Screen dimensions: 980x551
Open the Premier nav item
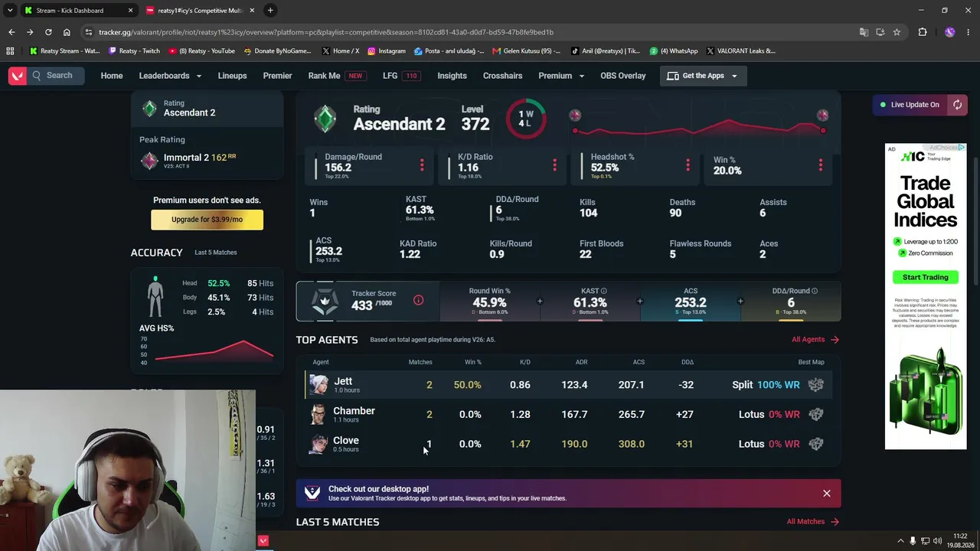coord(277,76)
